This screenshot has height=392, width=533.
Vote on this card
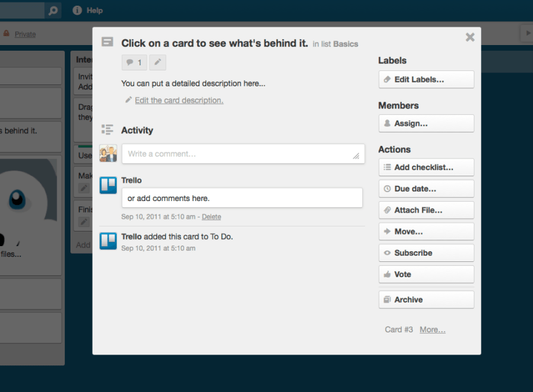click(x=426, y=274)
